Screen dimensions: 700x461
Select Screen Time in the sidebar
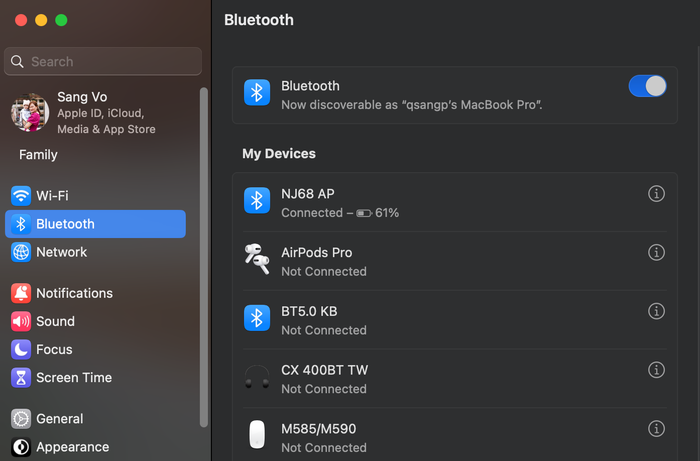[95, 377]
